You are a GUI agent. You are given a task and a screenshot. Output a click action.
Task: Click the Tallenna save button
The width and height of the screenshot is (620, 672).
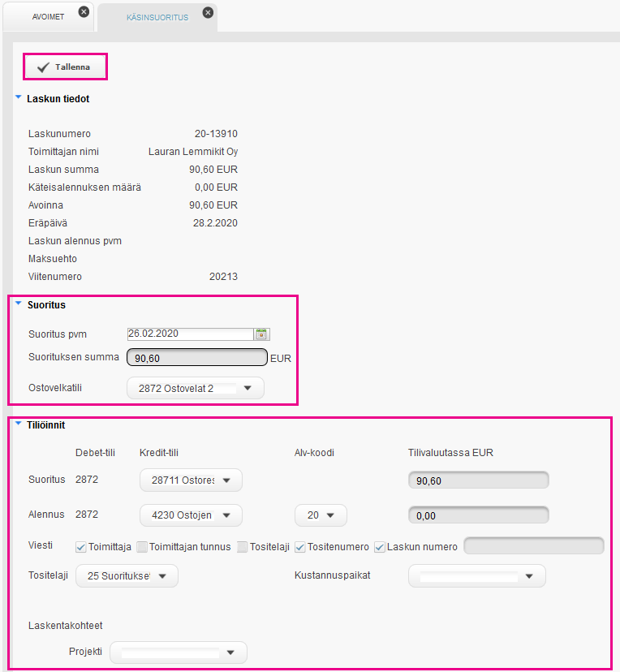click(x=65, y=67)
